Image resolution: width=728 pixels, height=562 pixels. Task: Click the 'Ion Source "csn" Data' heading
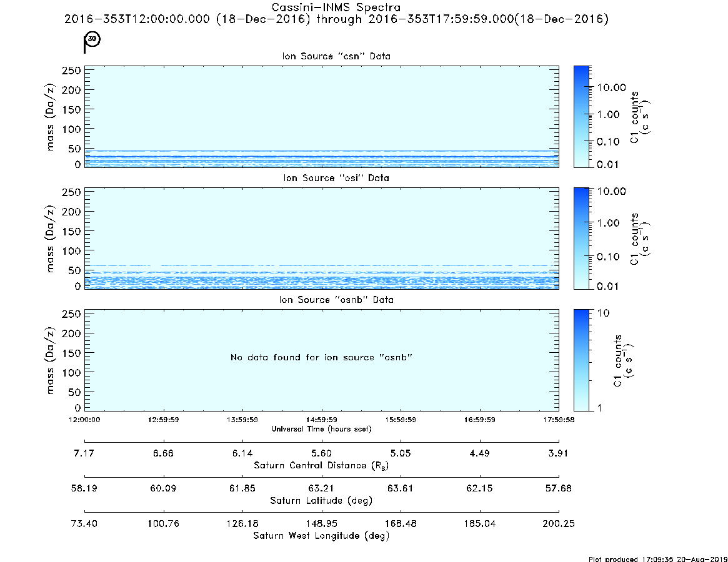click(336, 56)
